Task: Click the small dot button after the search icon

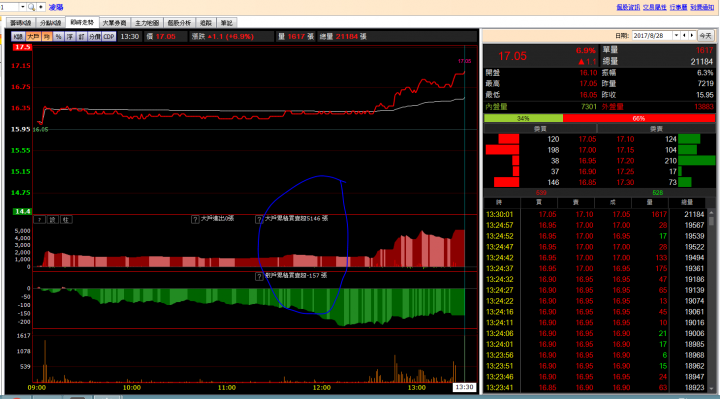Action: pos(41,7)
